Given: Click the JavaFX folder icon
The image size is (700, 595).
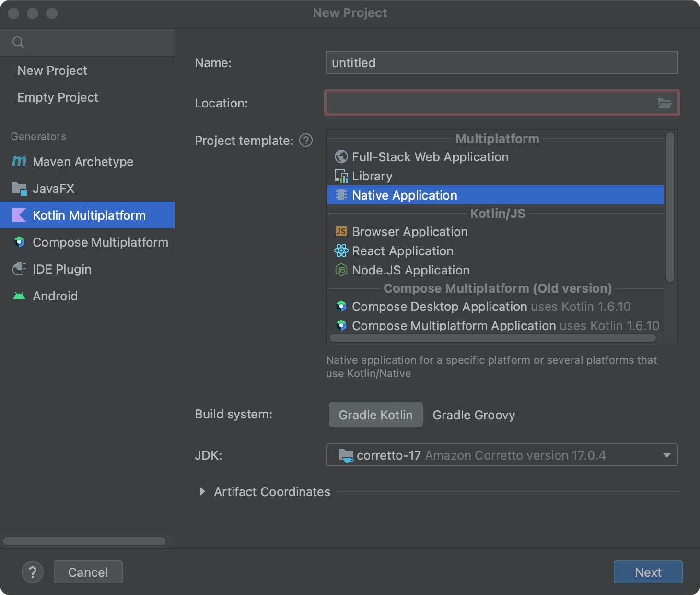Looking at the screenshot, I should click(x=19, y=189).
